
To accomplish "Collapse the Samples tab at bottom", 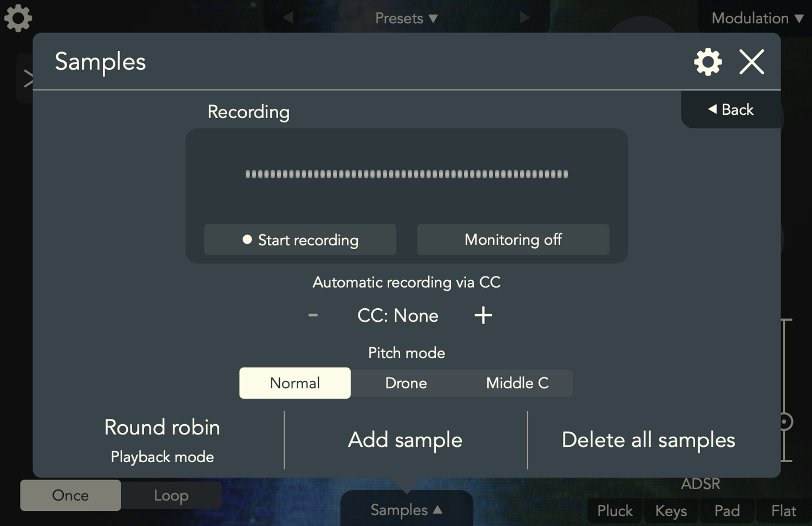I will [407, 510].
